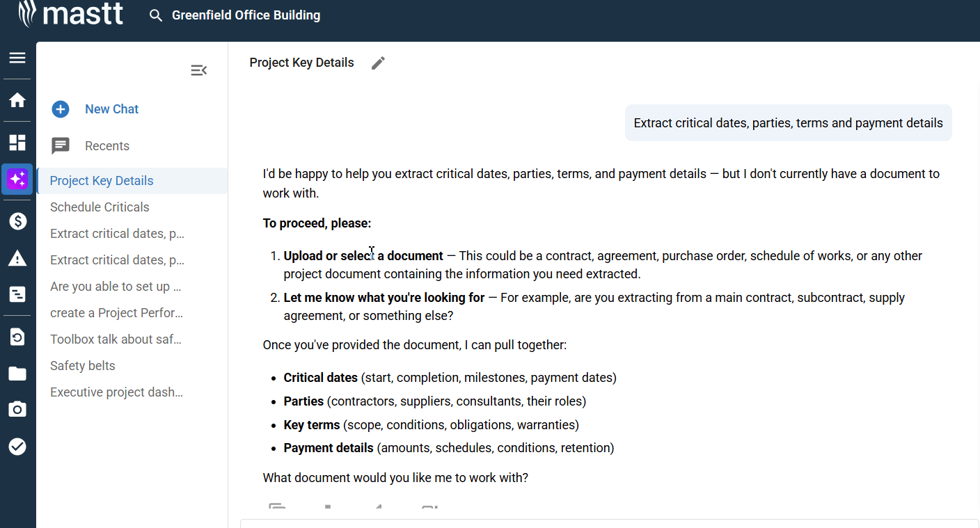Open the folder Documents icon
Screen dimensions: 980x528
pyautogui.click(x=17, y=374)
